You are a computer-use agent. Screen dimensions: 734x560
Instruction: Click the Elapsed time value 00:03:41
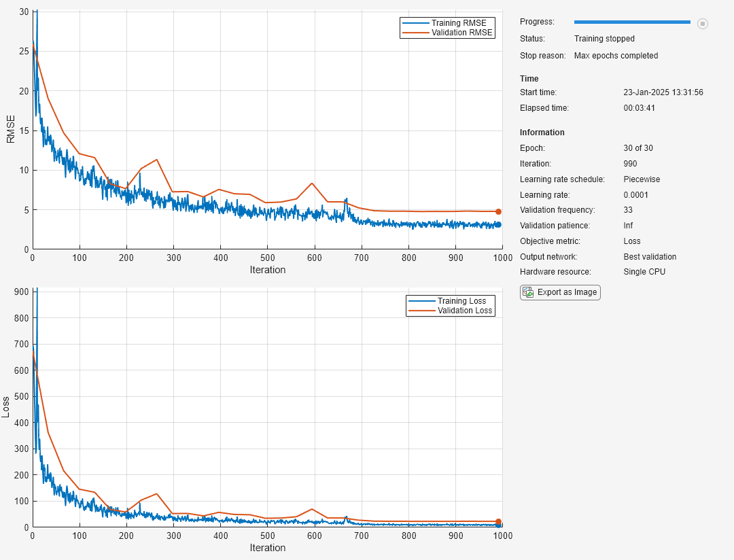coord(639,108)
